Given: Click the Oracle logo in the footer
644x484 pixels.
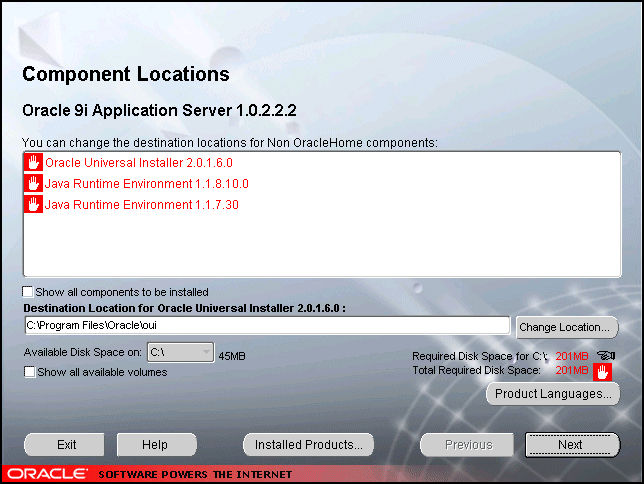Looking at the screenshot, I should [47, 474].
